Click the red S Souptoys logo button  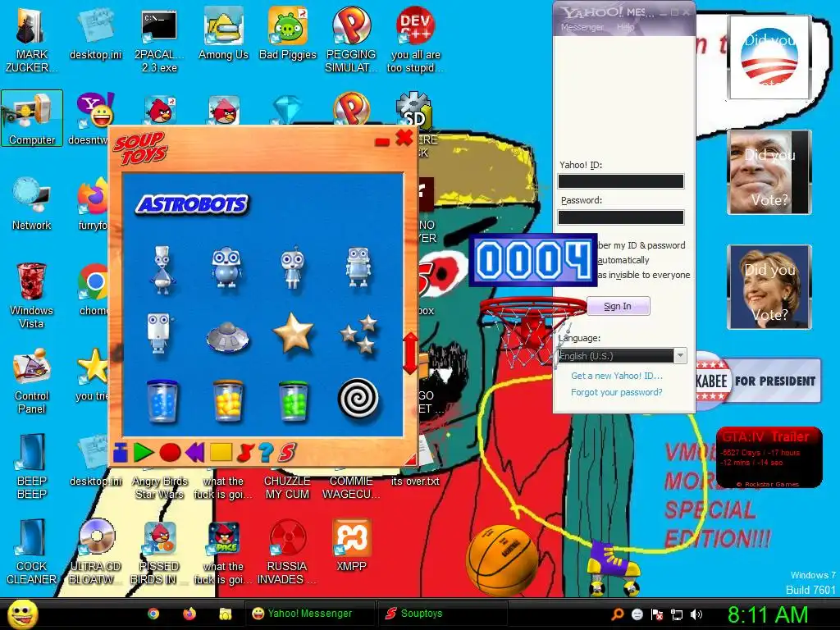(x=287, y=453)
